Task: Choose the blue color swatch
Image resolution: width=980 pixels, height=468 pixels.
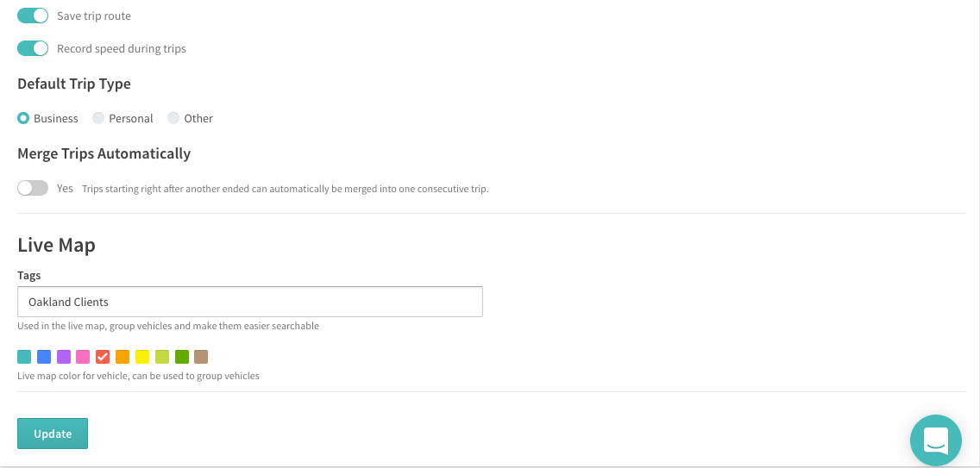Action: click(44, 357)
